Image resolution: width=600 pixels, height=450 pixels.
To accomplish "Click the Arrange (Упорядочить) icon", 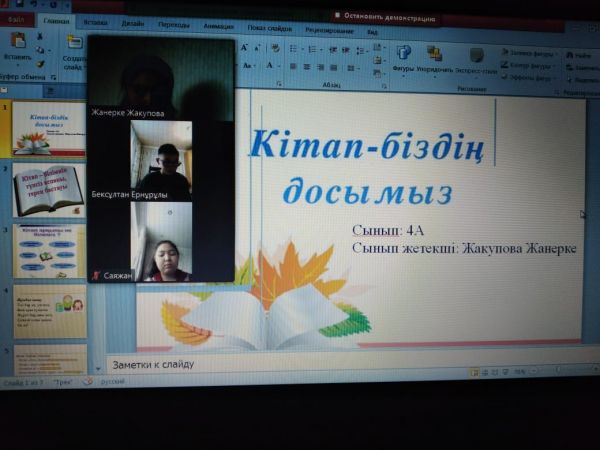I will (x=433, y=54).
